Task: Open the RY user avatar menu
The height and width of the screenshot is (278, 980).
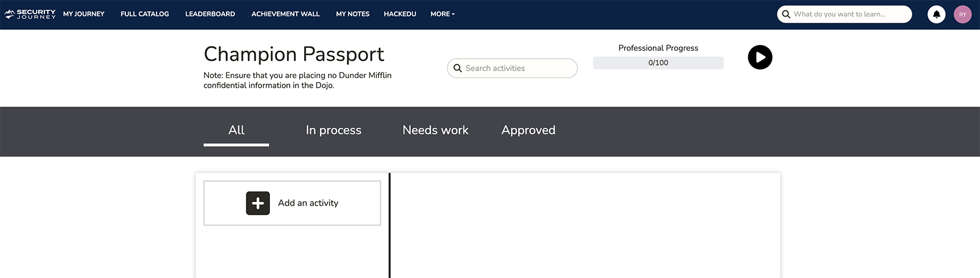Action: (x=962, y=14)
